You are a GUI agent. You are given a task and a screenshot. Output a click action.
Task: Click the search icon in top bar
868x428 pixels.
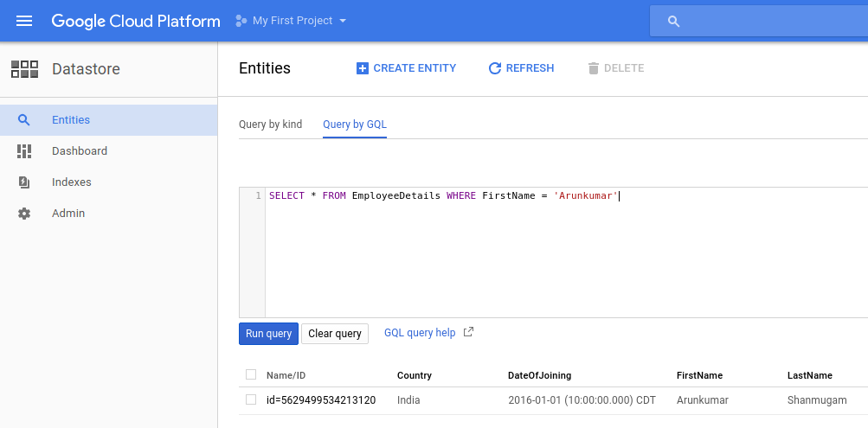[x=673, y=22]
